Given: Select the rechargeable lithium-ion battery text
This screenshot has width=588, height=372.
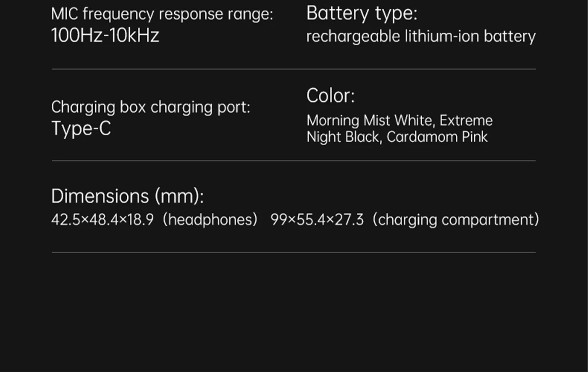Looking at the screenshot, I should click(421, 37).
